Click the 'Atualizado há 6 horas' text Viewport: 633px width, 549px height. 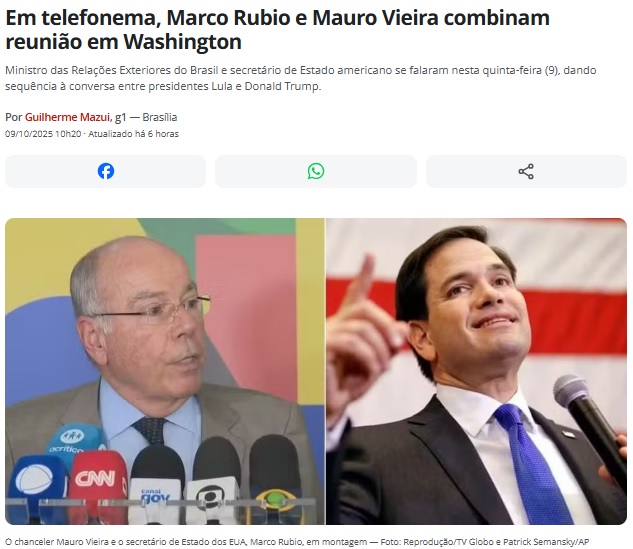pos(133,134)
